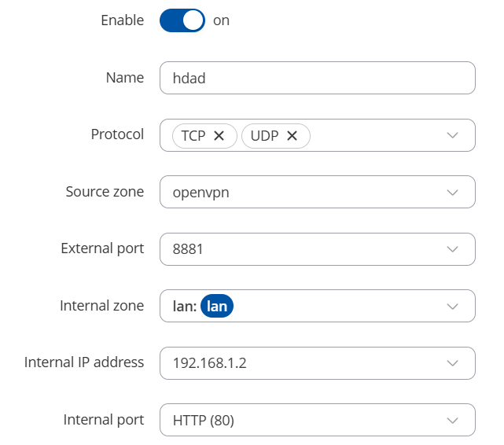The image size is (504, 445).
Task: Click the External port chevron arrow
Action: [x=452, y=249]
